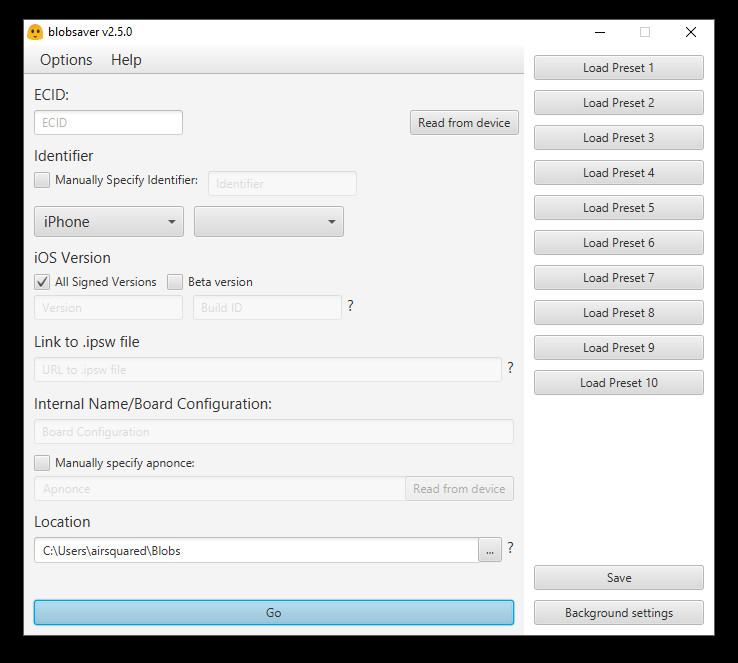Screen dimensions: 738x663
Task: Click the Board Configuration field
Action: [274, 432]
